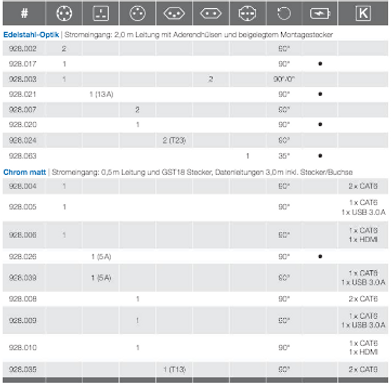The height and width of the screenshot is (383, 392).
Task: Click the 'Stromeingang: 2,0 m Leitung' description
Action: pyautogui.click(x=199, y=35)
